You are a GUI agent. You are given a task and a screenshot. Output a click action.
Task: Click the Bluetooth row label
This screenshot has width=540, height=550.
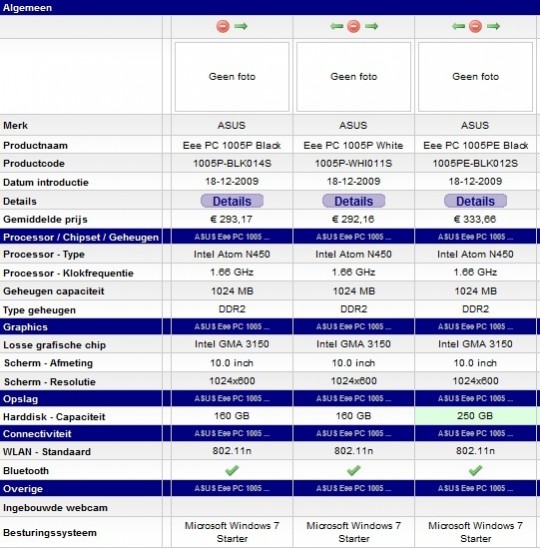[x=26, y=471]
